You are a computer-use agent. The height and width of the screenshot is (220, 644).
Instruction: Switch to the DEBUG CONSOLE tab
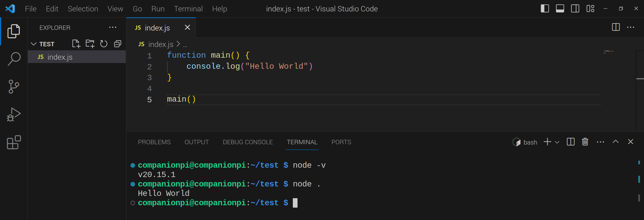click(x=248, y=142)
